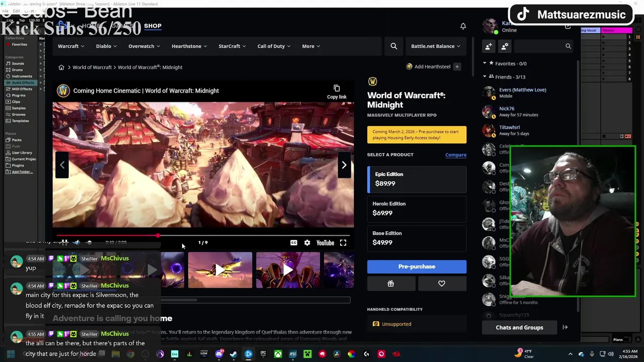
Task: Open Epic Games launcher from taskbar
Action: tap(263, 354)
